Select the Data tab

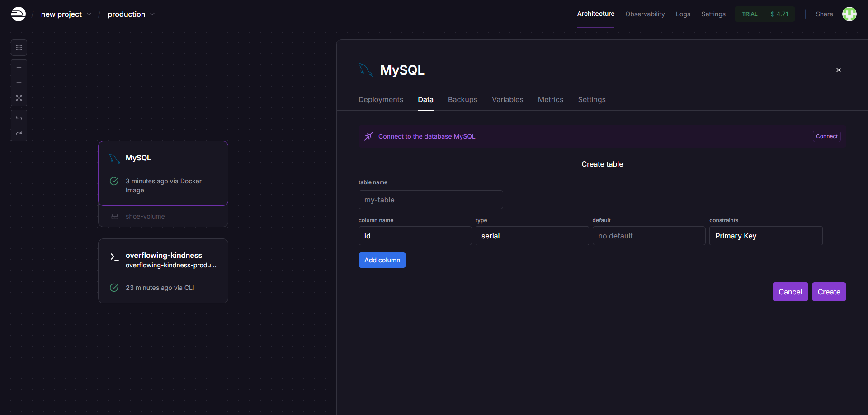pyautogui.click(x=425, y=99)
